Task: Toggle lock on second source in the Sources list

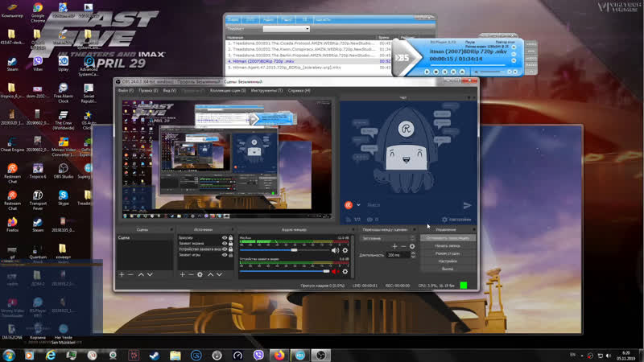Action: (230, 244)
